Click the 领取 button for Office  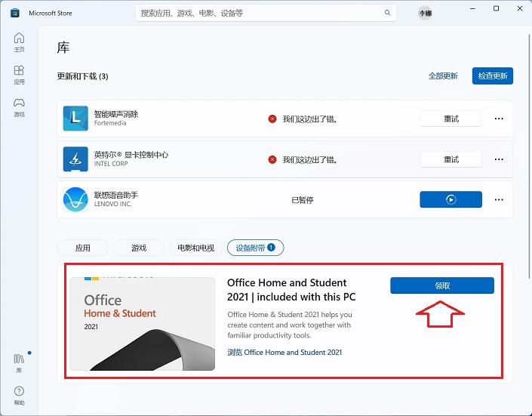click(442, 285)
